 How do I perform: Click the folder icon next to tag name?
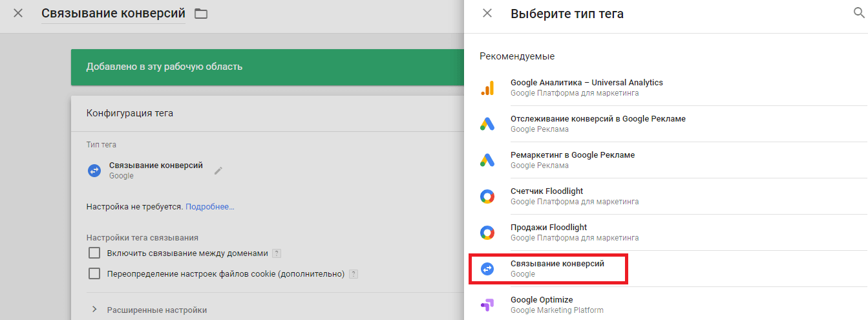click(201, 14)
